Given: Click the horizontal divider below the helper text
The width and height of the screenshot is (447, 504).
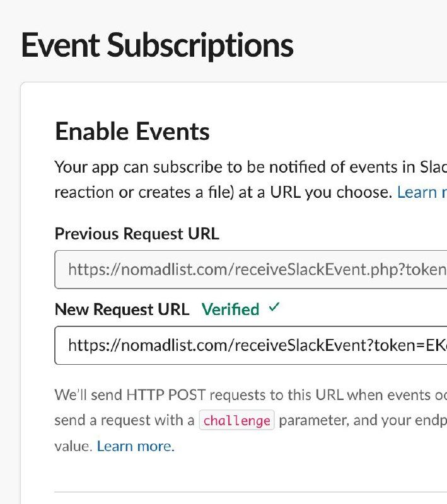Looking at the screenshot, I should click(250, 491).
